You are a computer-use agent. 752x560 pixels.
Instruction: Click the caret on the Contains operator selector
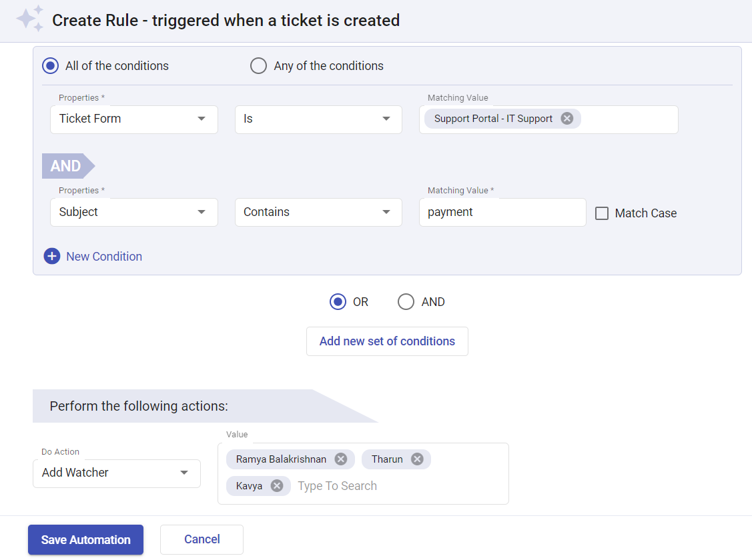(386, 212)
